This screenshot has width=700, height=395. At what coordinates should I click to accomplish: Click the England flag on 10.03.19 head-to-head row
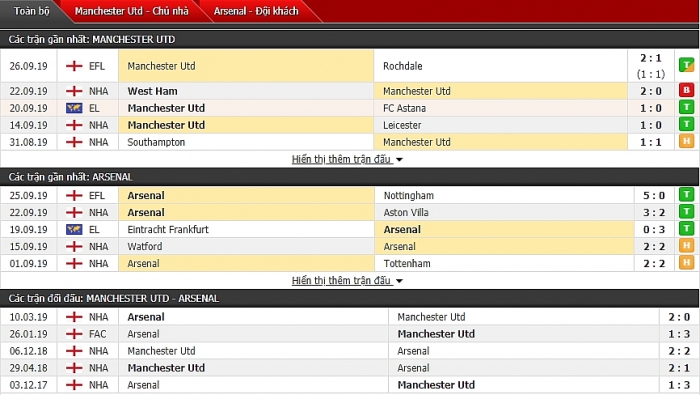74,317
